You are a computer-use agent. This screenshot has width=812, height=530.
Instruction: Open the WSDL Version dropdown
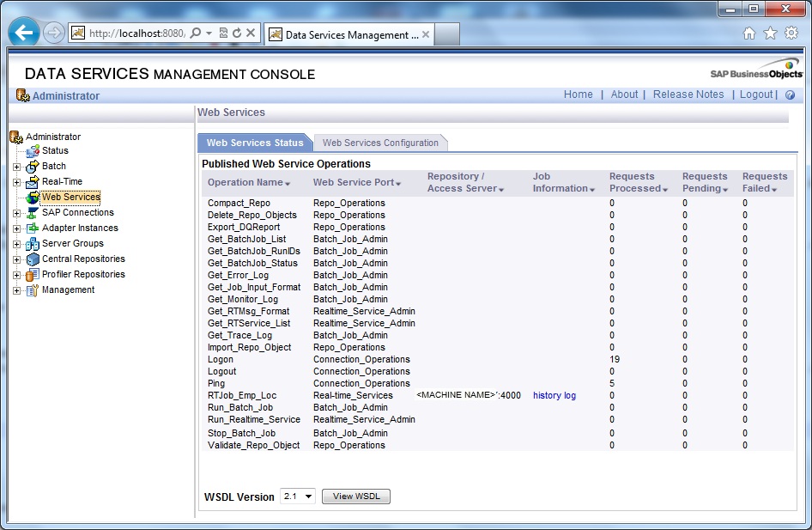[298, 496]
